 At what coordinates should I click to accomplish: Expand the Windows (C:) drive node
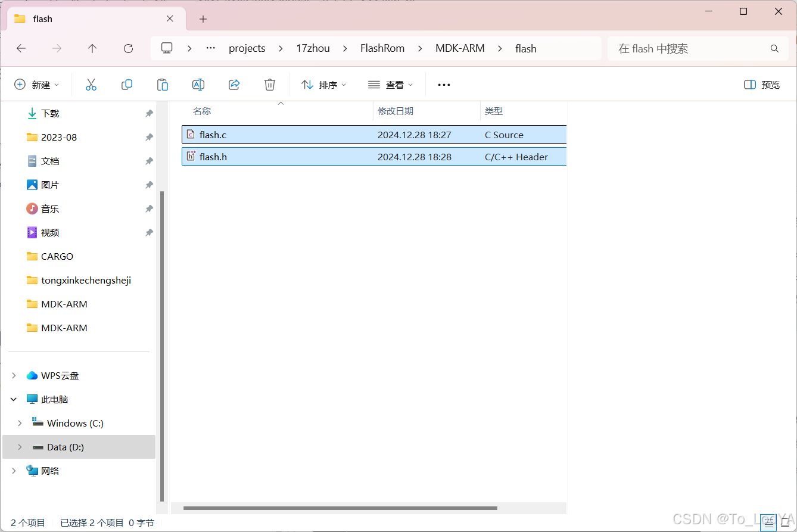(x=20, y=423)
